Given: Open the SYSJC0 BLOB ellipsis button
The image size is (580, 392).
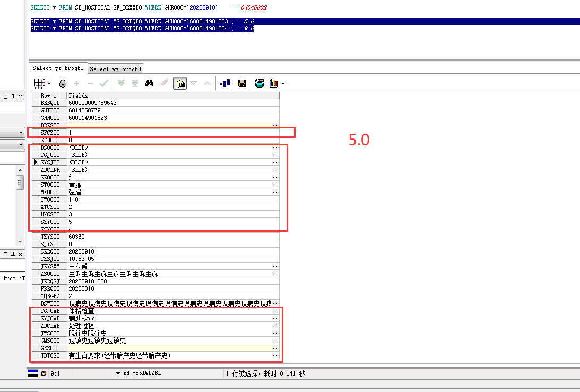Looking at the screenshot, I should [275, 162].
